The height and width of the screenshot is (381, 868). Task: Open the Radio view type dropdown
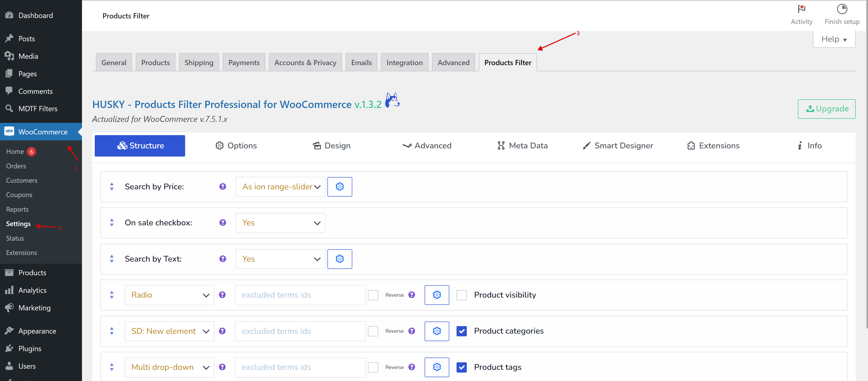click(169, 295)
